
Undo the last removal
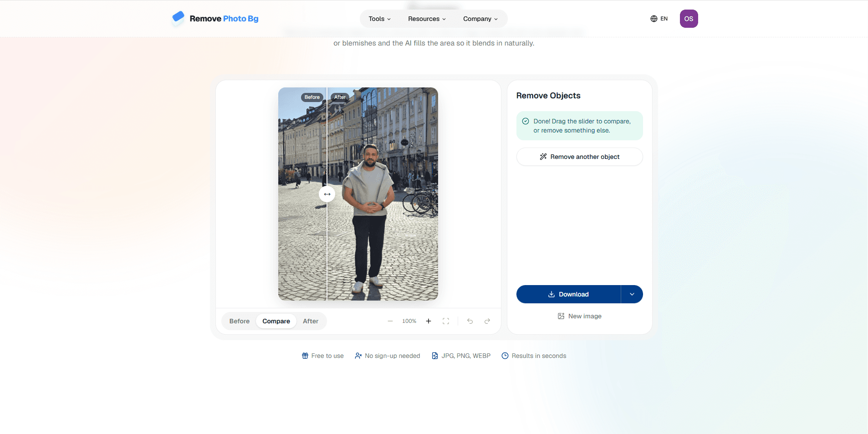point(470,321)
